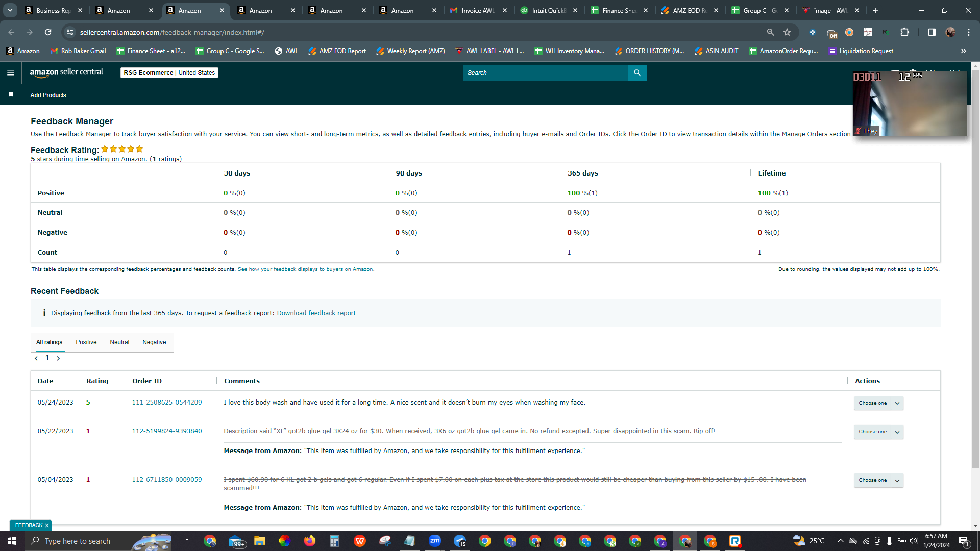
Task: Switch to the AMZ EOD Report browser tab
Action: click(690, 10)
